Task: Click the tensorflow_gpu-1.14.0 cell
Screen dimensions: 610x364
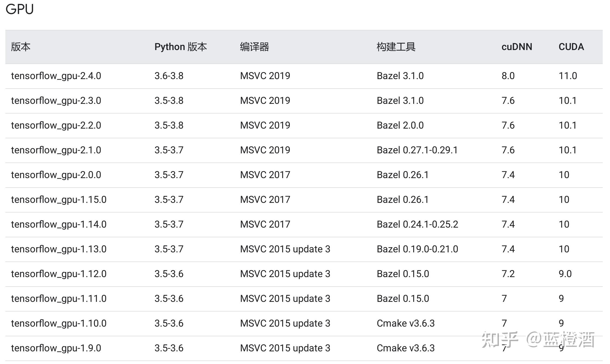Action: click(59, 224)
